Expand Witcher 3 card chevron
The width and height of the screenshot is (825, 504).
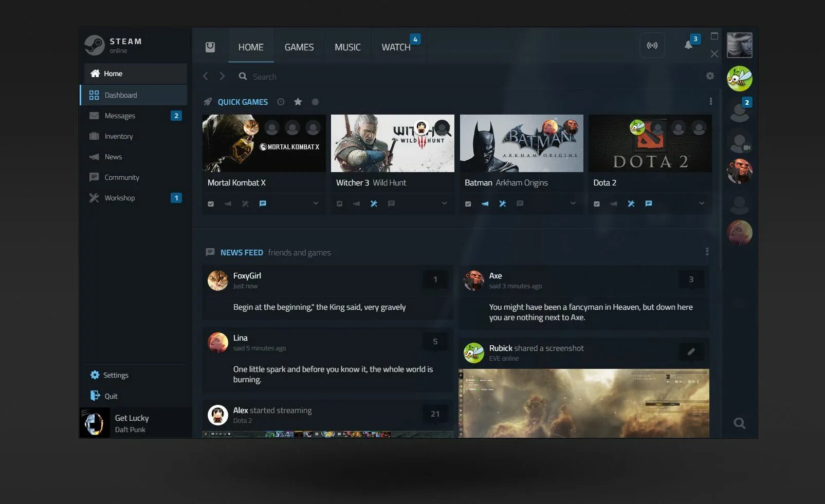tap(444, 203)
